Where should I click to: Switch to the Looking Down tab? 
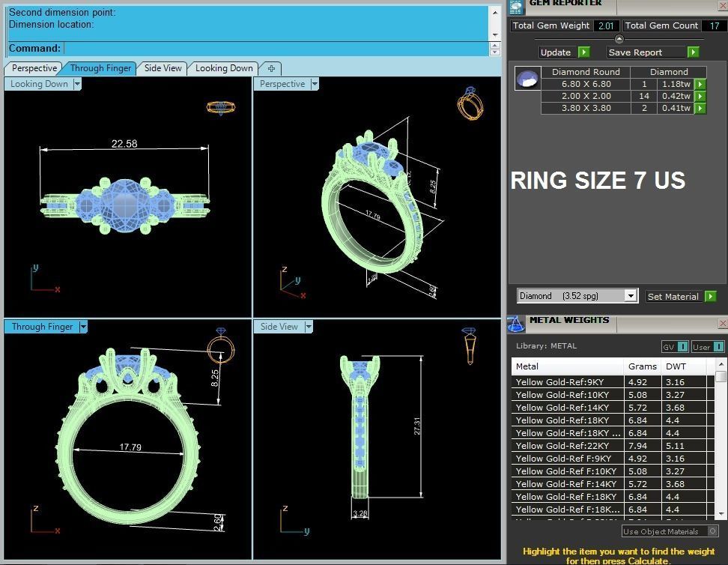[224, 68]
